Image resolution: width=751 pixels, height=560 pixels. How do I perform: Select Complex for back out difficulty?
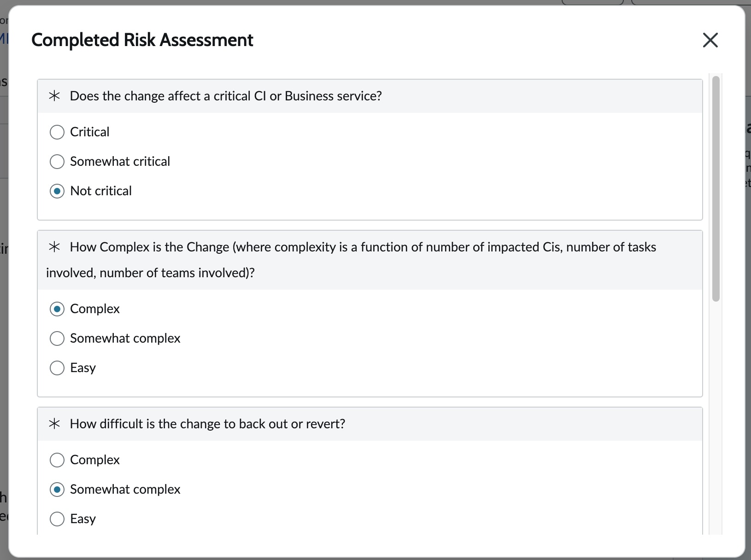(x=57, y=460)
